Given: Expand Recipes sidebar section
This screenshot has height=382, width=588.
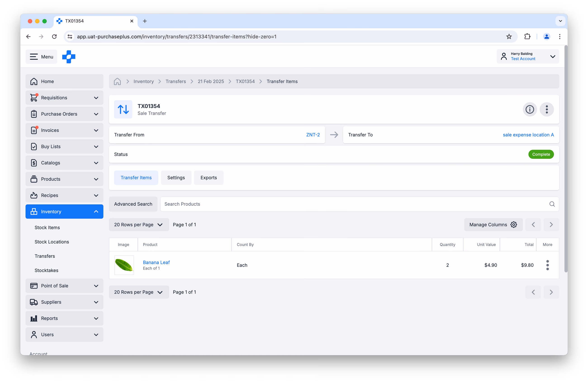Looking at the screenshot, I should 64,195.
